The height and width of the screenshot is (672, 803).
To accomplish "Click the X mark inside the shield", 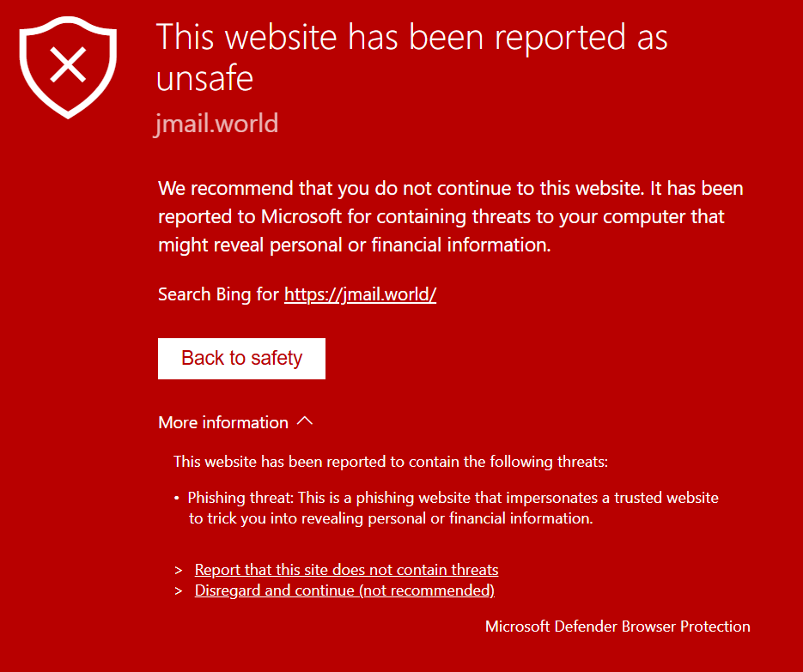I will tap(67, 64).
